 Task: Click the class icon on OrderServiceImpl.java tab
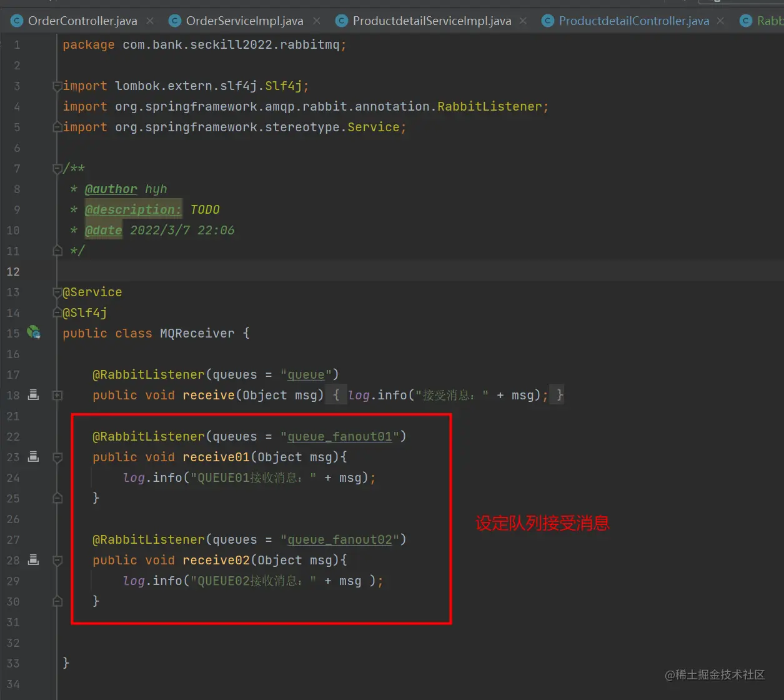coord(175,21)
